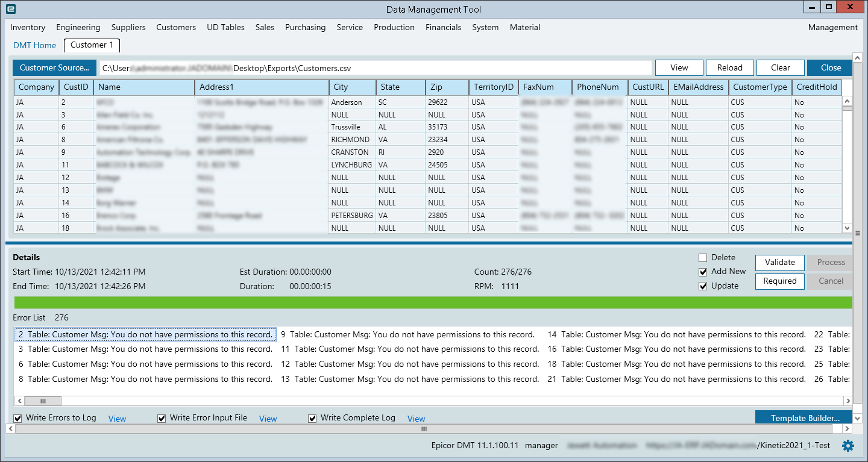Open the System menu

485,27
